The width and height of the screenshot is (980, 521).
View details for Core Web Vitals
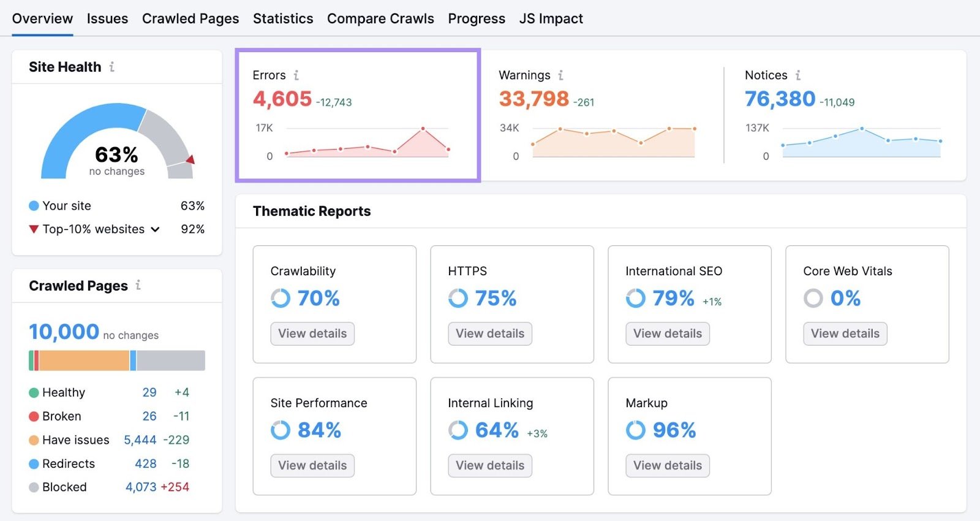point(845,333)
